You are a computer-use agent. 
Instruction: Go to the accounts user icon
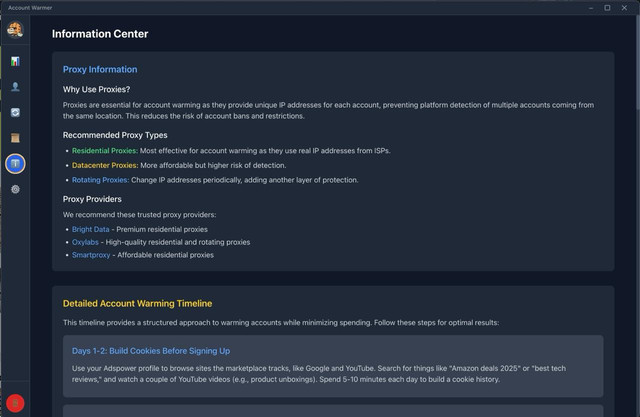[x=15, y=87]
